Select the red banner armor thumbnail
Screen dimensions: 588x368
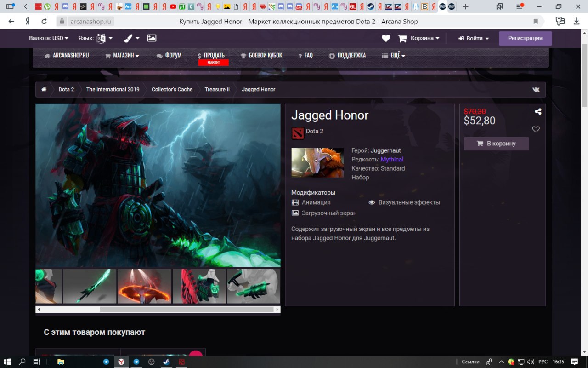pyautogui.click(x=199, y=286)
